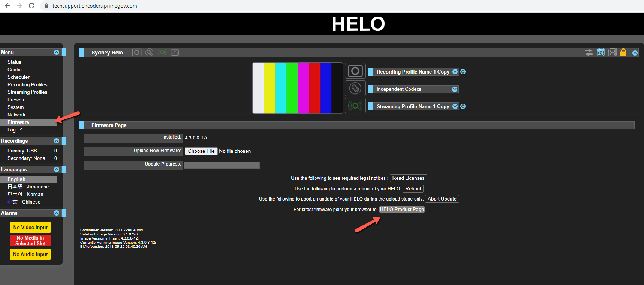This screenshot has height=285, width=644.
Task: Open Streaming Profile Name 1 Copy dropdown
Action: tap(455, 106)
